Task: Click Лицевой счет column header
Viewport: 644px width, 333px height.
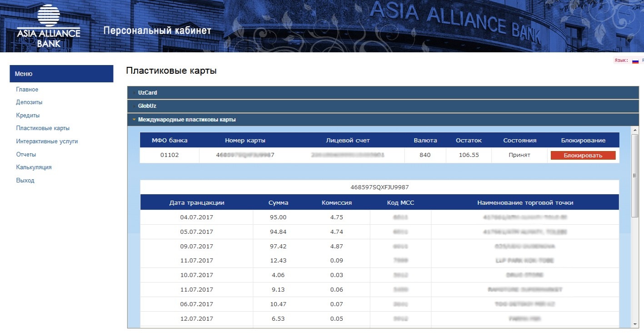Action: click(348, 141)
